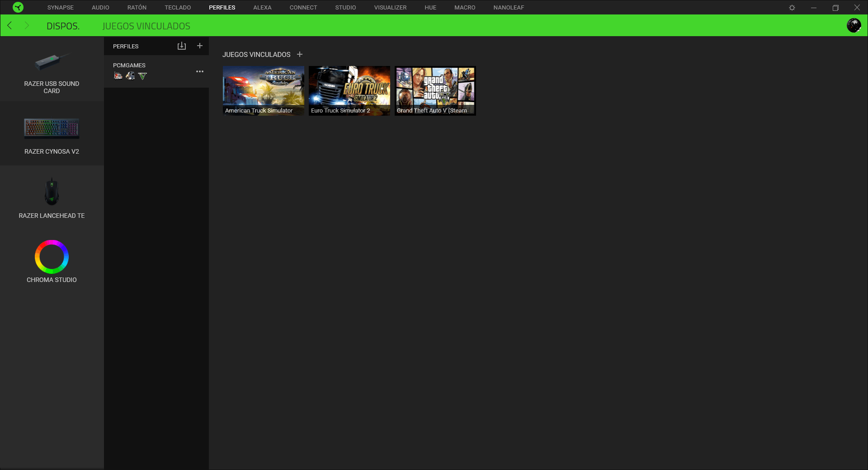
Task: Select the Euro Truck Simulator 2 thumbnail
Action: pos(349,91)
